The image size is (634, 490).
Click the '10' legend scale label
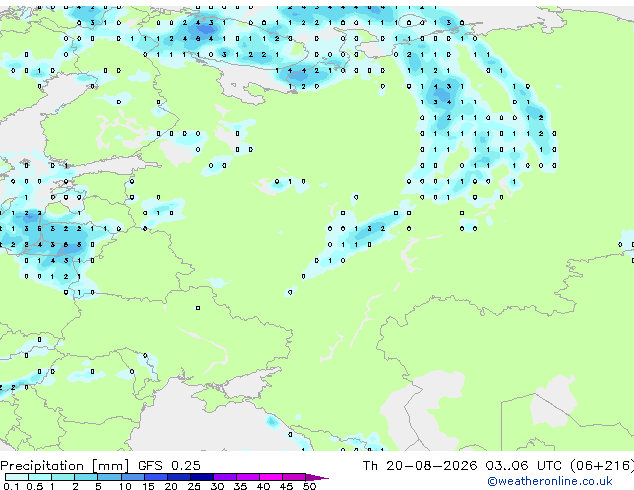125,486
